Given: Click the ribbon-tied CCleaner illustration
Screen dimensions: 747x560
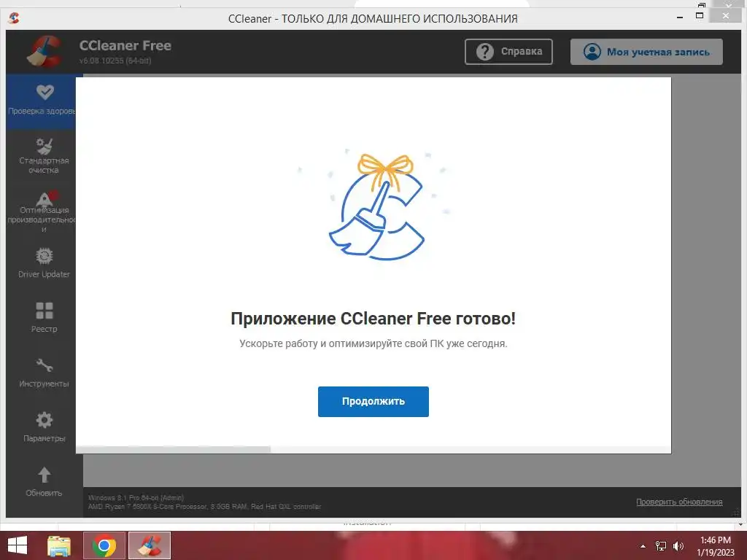Looking at the screenshot, I should (x=376, y=206).
